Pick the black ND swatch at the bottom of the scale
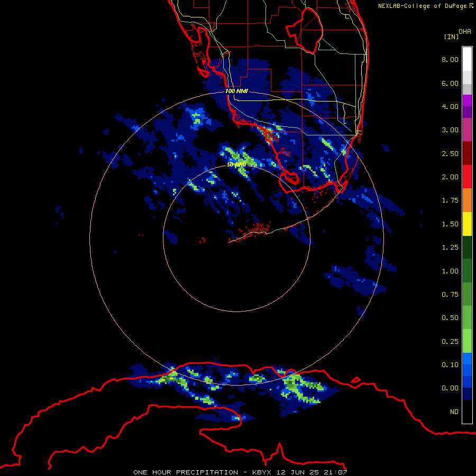 [467, 411]
